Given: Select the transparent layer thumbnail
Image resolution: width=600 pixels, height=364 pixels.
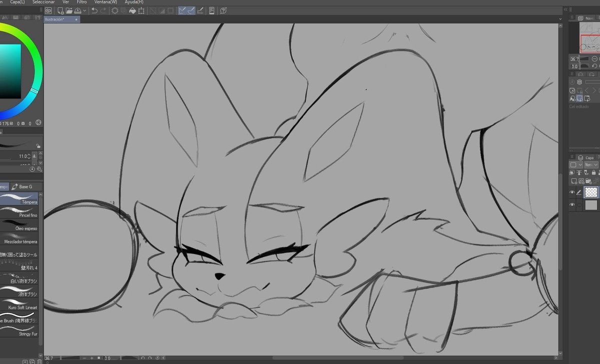Looking at the screenshot, I should pyautogui.click(x=591, y=192).
